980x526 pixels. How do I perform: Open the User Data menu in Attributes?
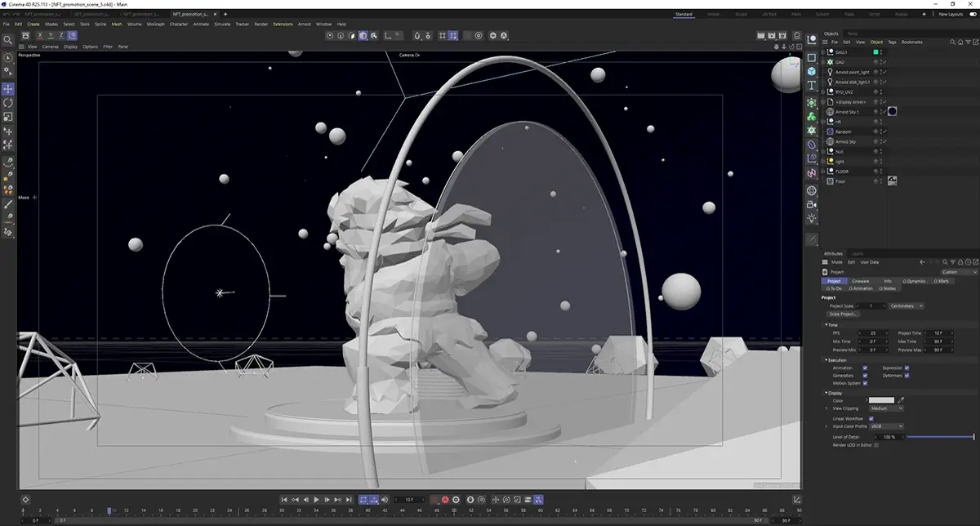tap(870, 262)
